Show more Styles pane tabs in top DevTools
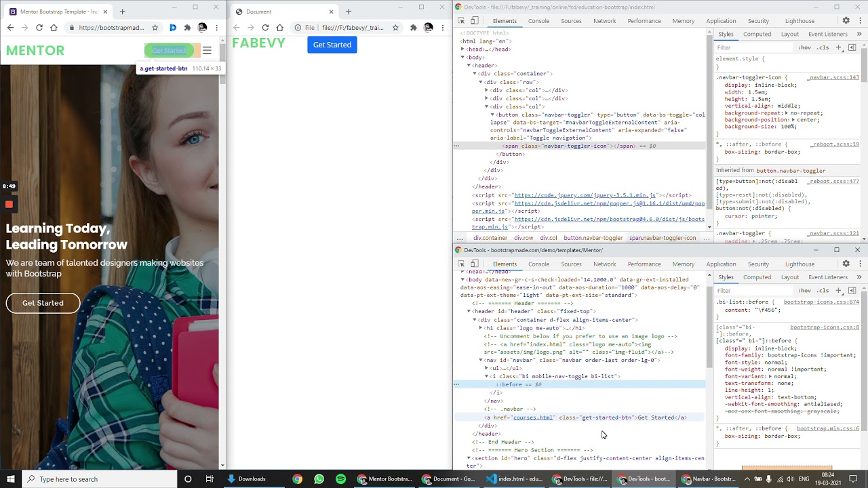This screenshot has width=868, height=488. 859,34
